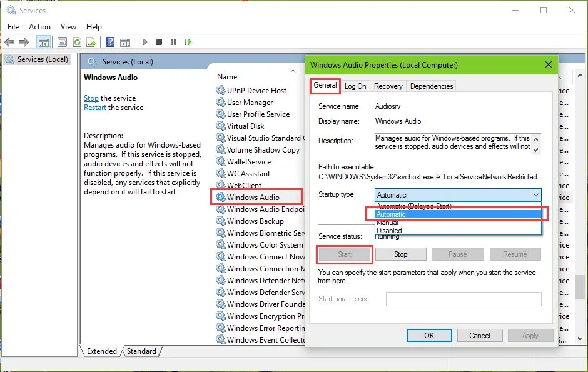Open the Help menu

pyautogui.click(x=94, y=27)
